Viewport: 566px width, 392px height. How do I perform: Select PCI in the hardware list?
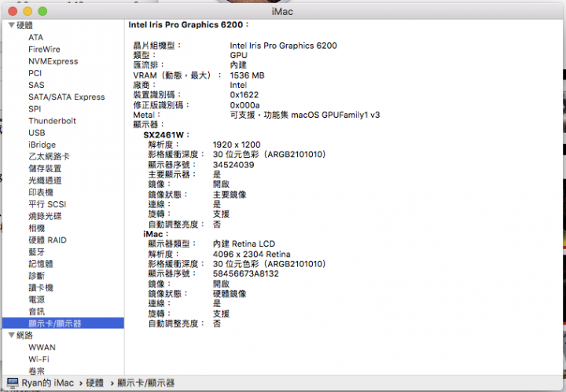[x=35, y=73]
